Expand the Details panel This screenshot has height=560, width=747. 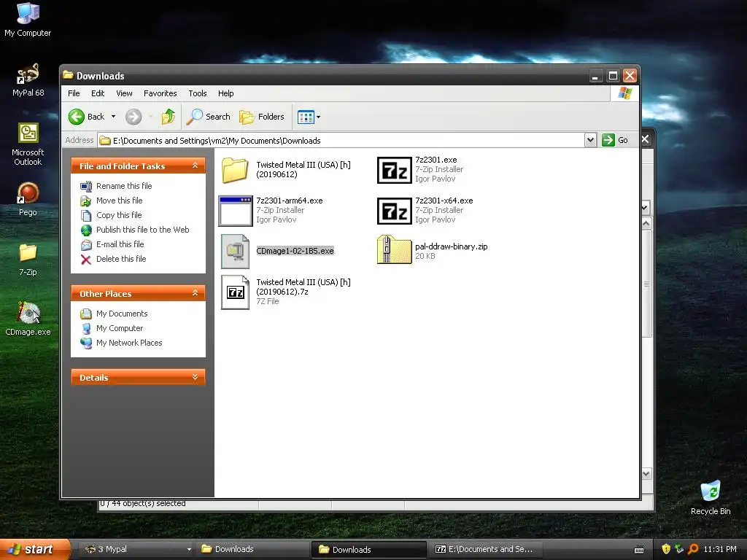pos(195,377)
